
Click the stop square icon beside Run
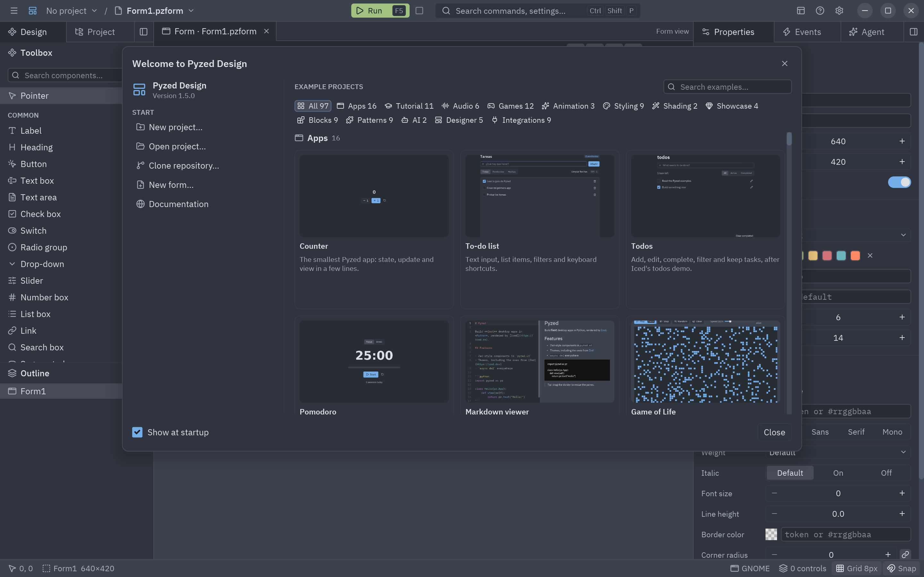tap(419, 11)
